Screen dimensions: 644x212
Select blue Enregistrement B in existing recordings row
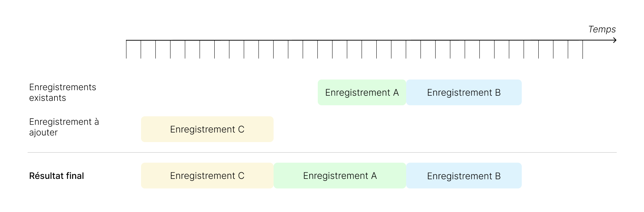[464, 92]
